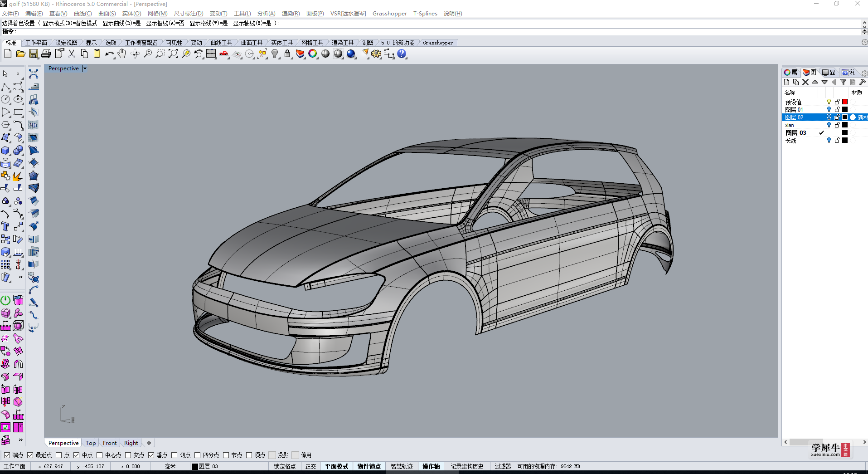
Task: Toggle 锁定格点 in the status bar
Action: point(285,466)
